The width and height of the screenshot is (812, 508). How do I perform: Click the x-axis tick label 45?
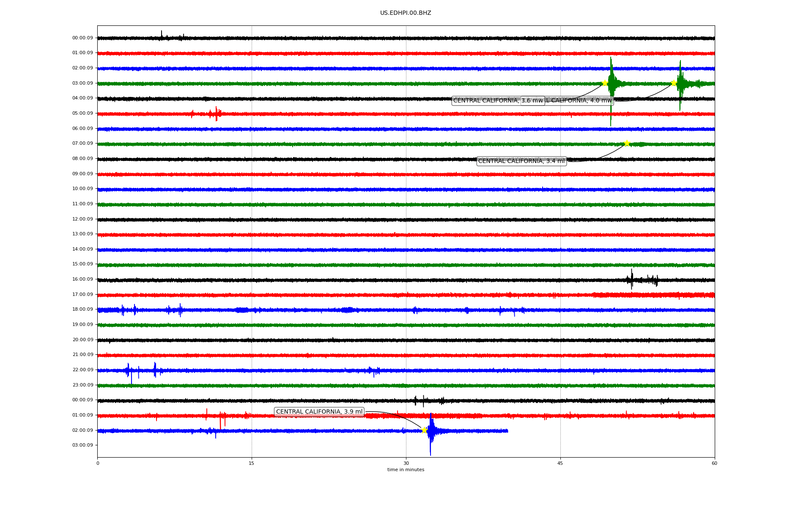point(560,464)
